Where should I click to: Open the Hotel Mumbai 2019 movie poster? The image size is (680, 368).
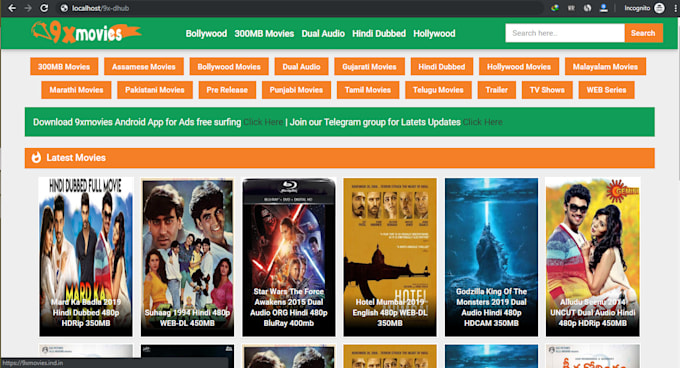click(390, 257)
